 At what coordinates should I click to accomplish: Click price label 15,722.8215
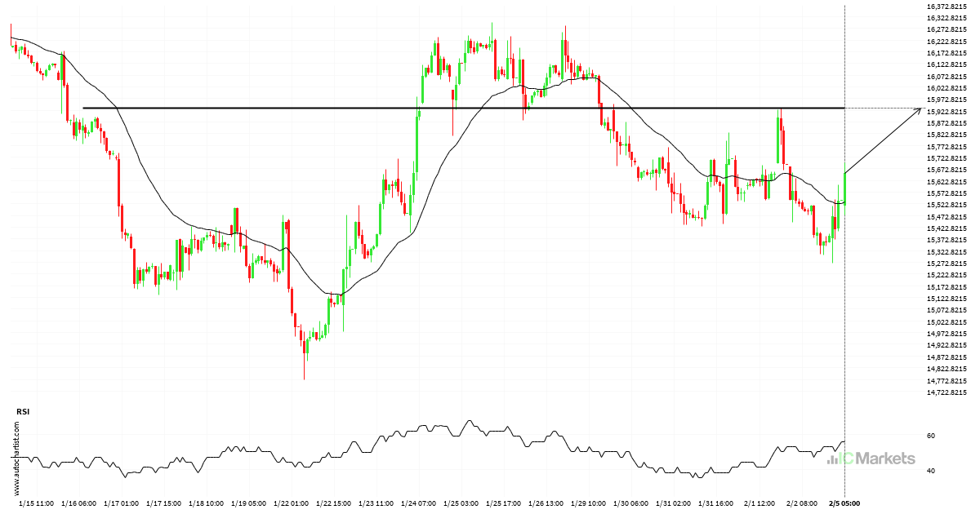point(947,158)
